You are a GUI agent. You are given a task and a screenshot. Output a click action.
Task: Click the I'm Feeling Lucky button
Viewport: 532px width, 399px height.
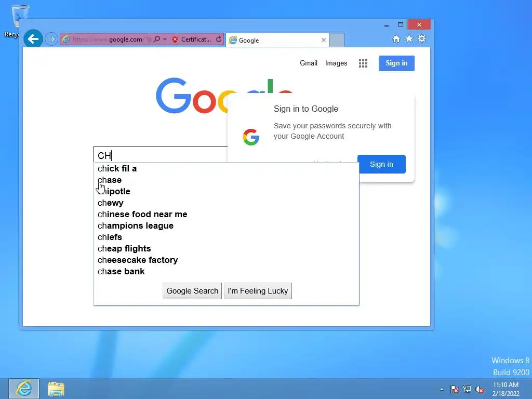point(258,291)
